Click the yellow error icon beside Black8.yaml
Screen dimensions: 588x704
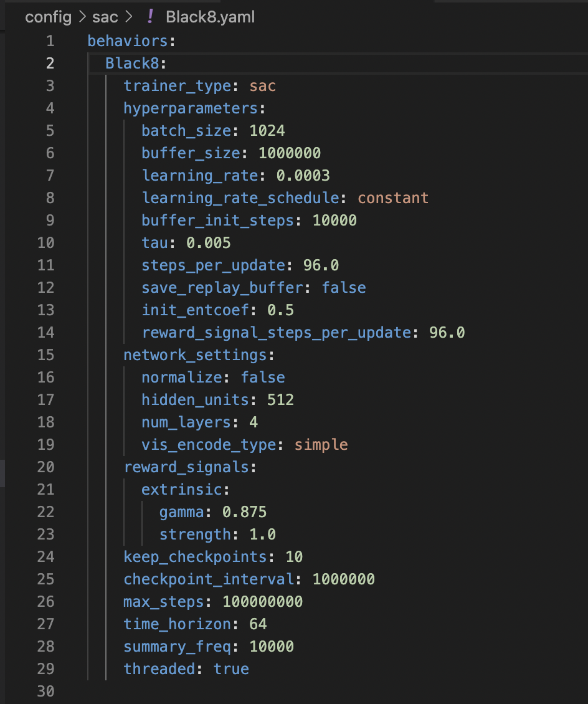[x=150, y=17]
